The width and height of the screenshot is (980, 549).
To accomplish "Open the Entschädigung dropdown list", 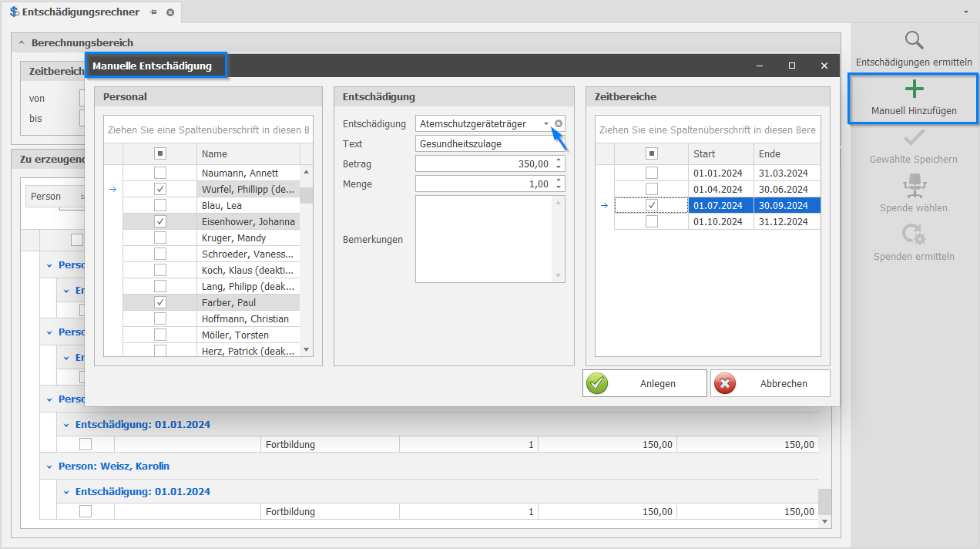I will coord(546,123).
